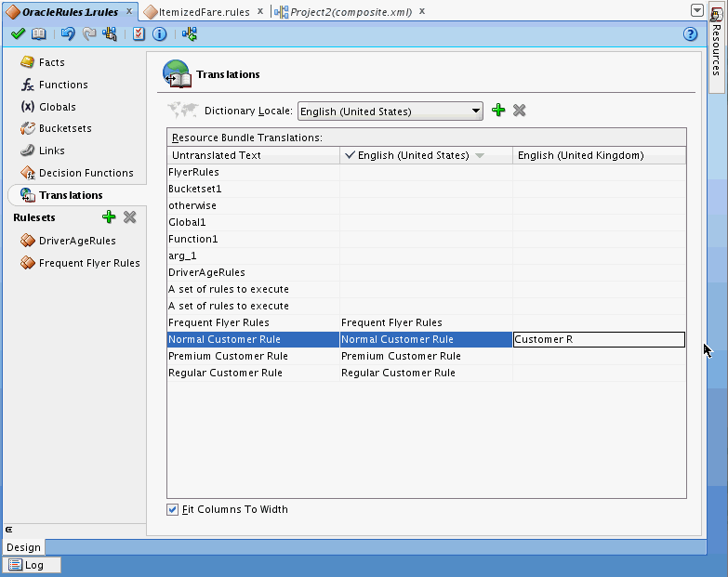Select Regular Customer Rule untranslated text cell
This screenshot has width=728, height=577.
click(x=254, y=373)
